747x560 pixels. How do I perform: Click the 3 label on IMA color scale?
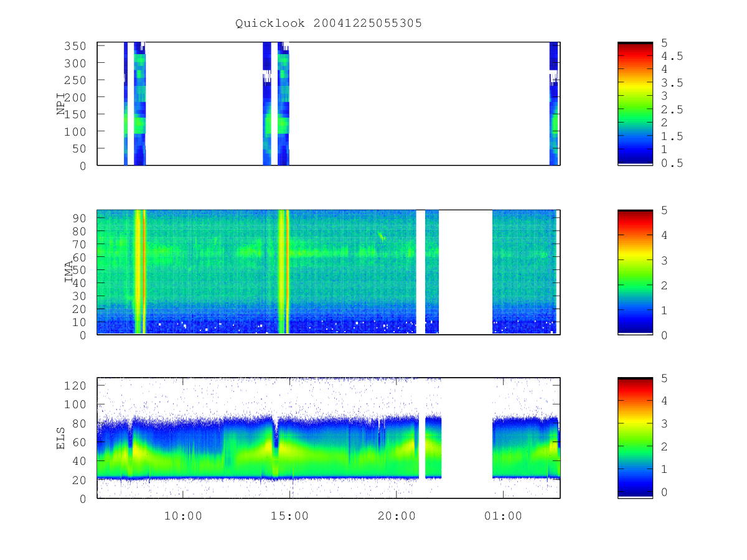point(664,260)
